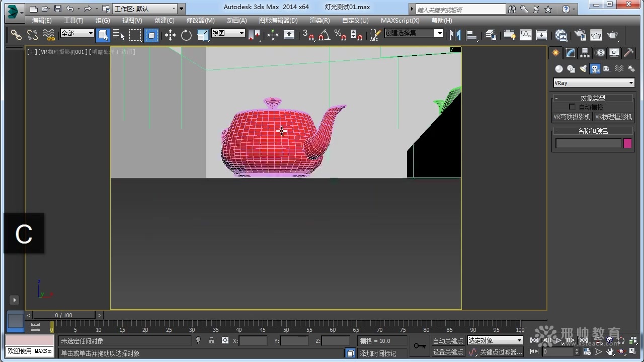
Task: Expand the quick access toolbar arrow
Action: pyautogui.click(x=182, y=9)
